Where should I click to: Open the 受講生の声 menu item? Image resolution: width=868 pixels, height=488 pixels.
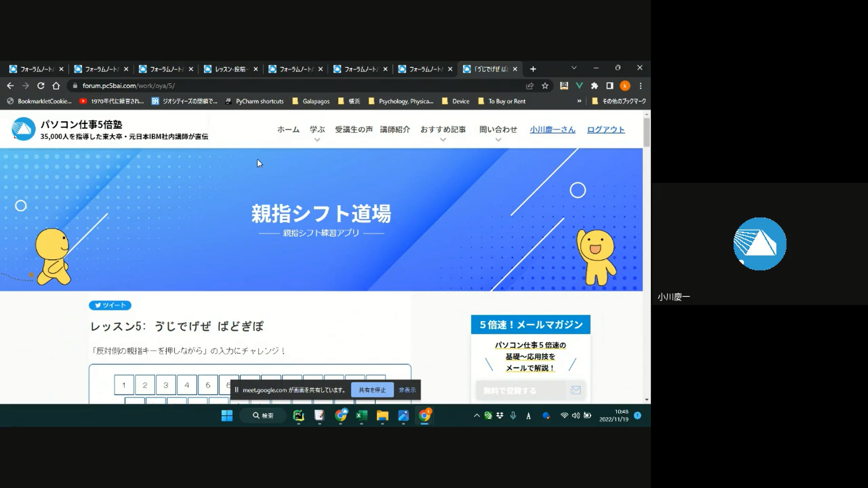(354, 130)
